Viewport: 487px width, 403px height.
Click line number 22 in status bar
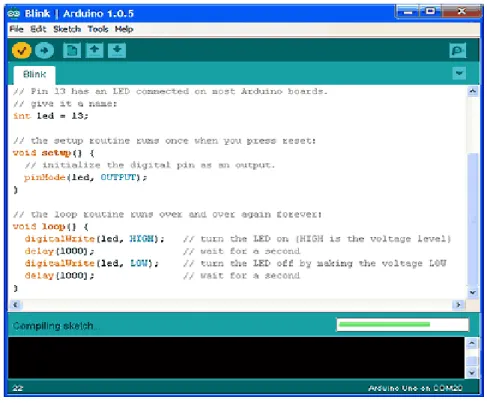[x=18, y=388]
